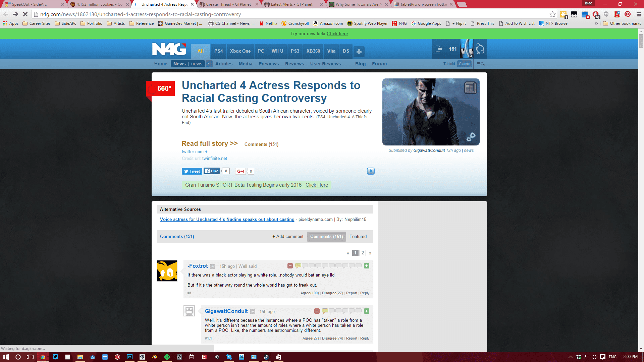Open the Gran Turismo SPORT Click Here link
The height and width of the screenshot is (362, 644).
(317, 185)
